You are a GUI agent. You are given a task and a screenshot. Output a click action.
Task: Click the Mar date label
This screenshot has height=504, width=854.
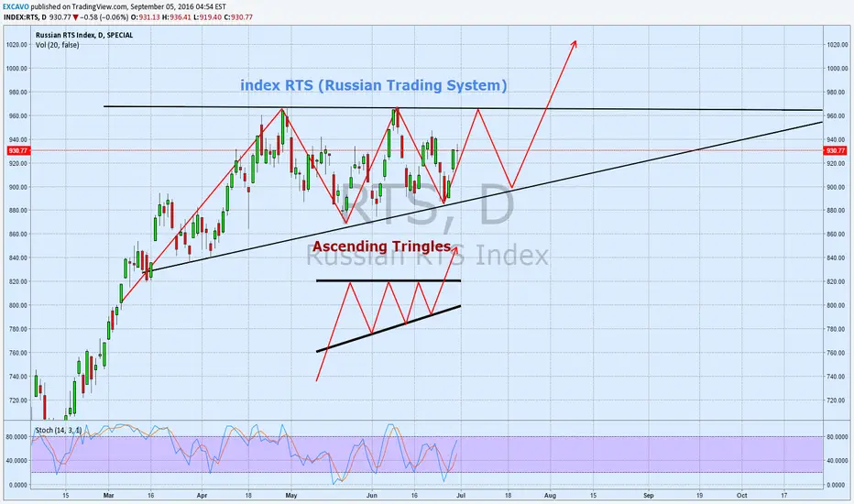point(108,496)
